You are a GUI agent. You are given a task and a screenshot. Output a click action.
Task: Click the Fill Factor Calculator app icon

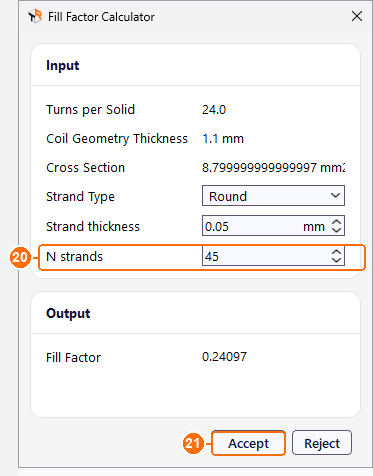pos(35,16)
